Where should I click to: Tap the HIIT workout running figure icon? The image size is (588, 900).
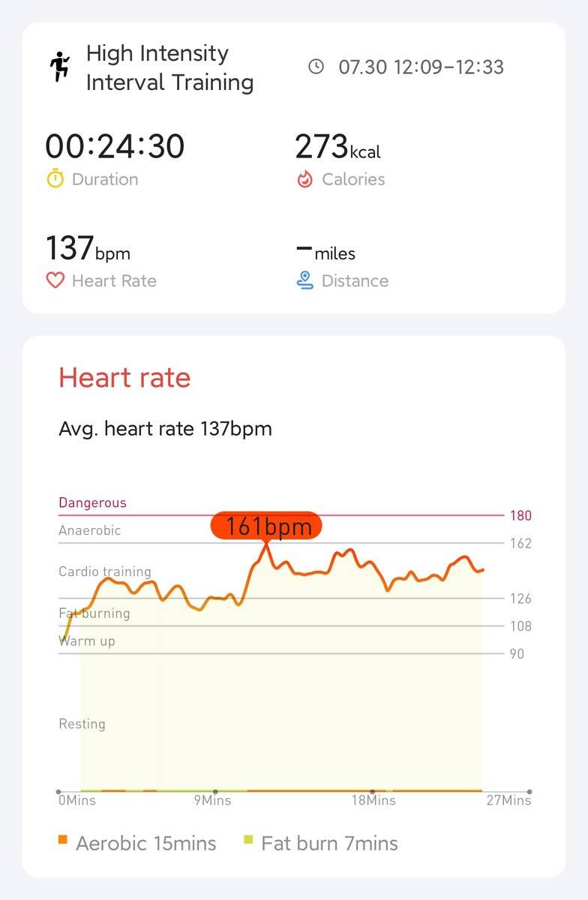tap(59, 67)
